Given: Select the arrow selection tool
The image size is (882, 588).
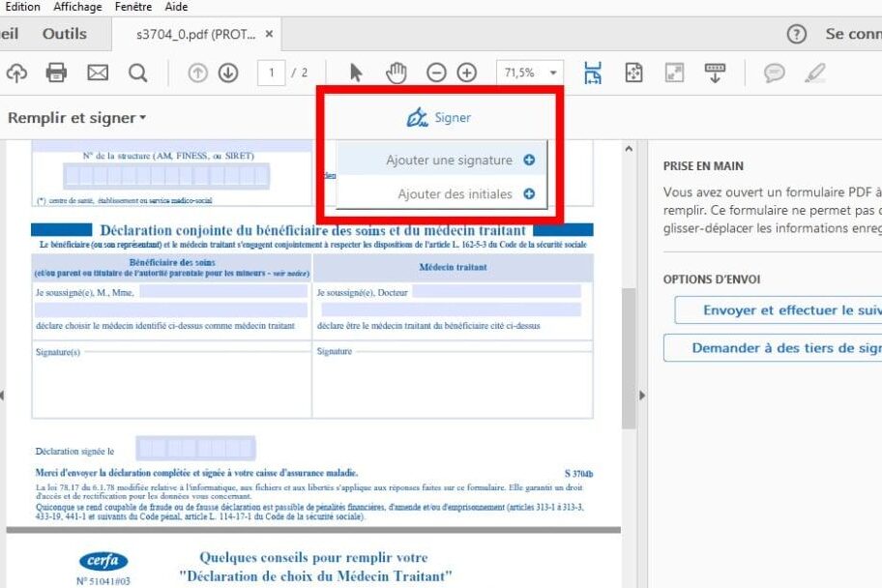Looking at the screenshot, I should pos(356,73).
